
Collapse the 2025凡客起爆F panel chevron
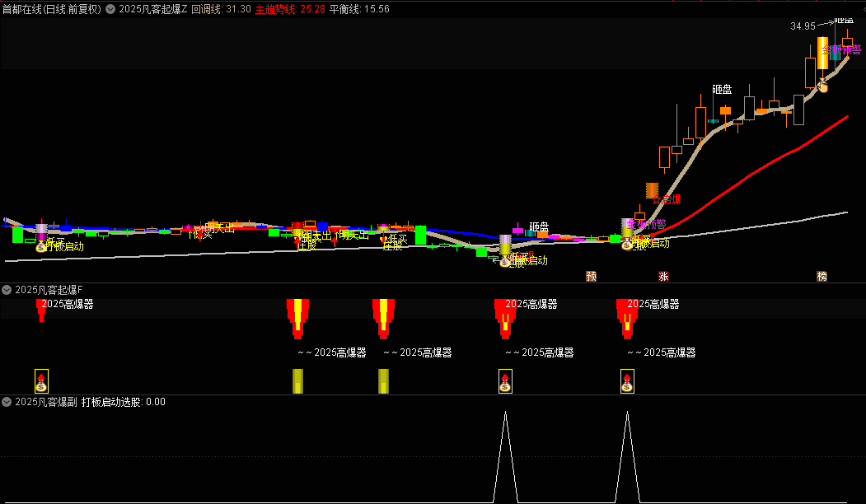point(7,290)
